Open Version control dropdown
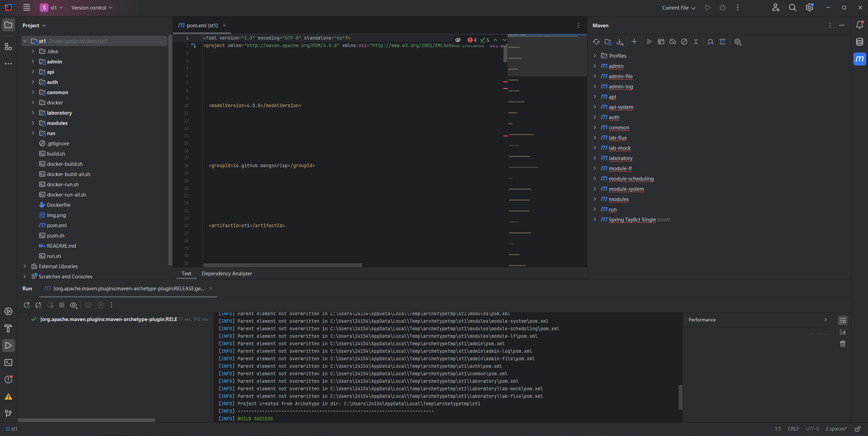 92,8
